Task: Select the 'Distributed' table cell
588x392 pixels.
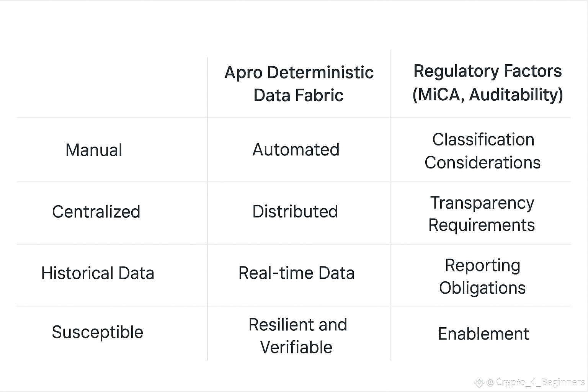Action: (x=295, y=212)
